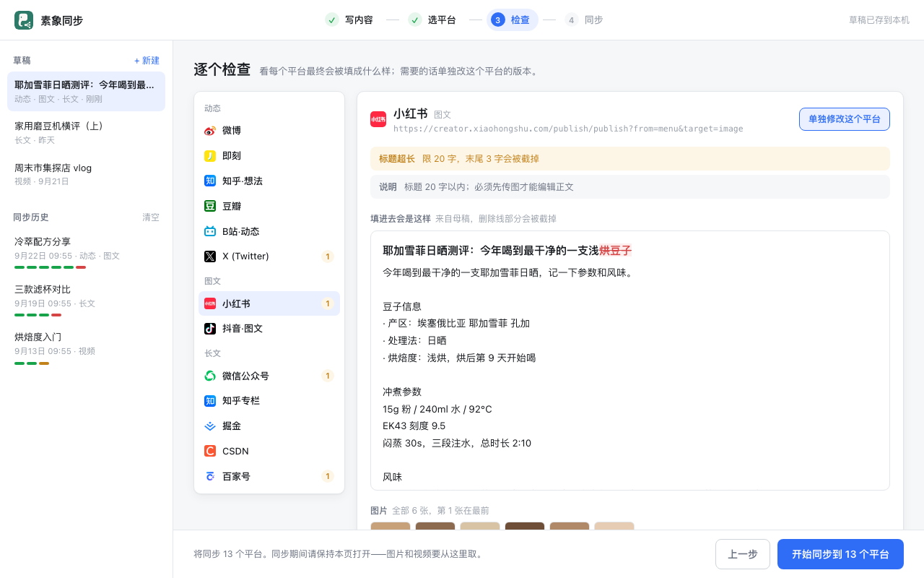Select 掘金 platform row
The width and height of the screenshot is (924, 578).
(269, 426)
